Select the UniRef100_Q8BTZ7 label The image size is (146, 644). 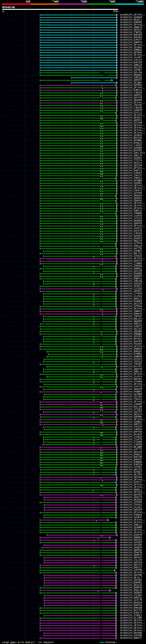point(131,638)
